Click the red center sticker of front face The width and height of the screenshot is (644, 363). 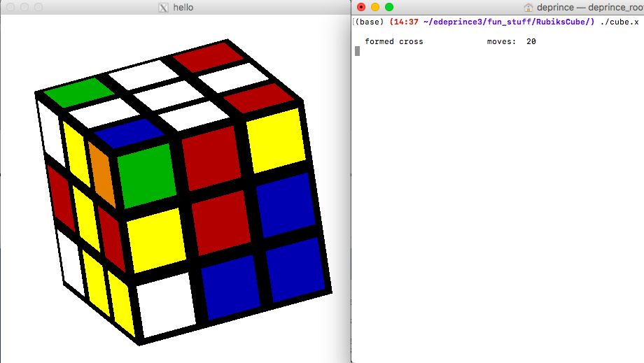click(x=220, y=222)
